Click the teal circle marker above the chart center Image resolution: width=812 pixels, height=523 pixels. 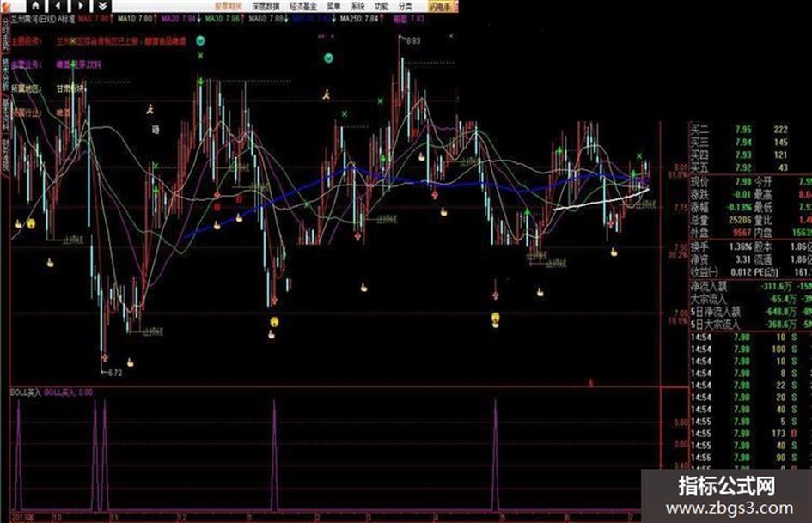coord(328,58)
